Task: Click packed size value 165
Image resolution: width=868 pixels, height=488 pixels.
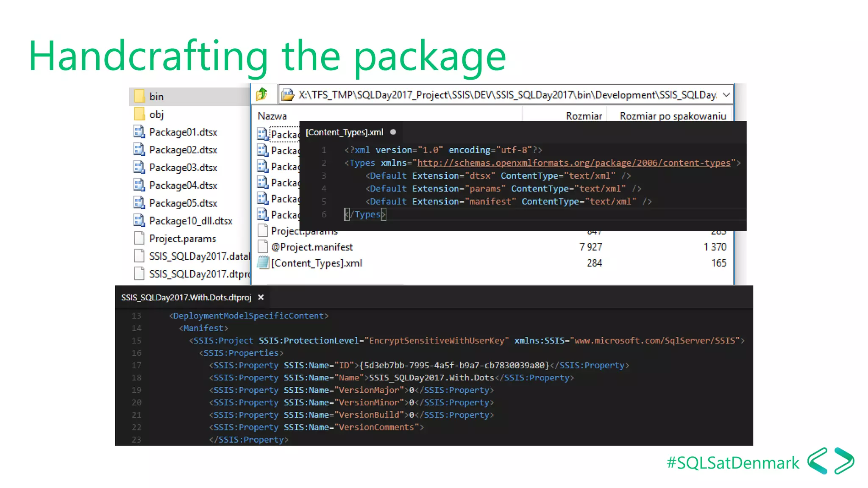Action: click(719, 263)
